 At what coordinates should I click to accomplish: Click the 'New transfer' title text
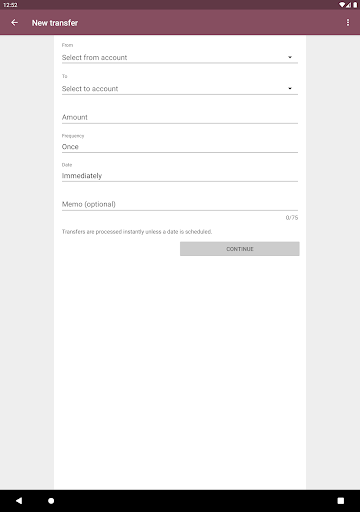(x=55, y=23)
